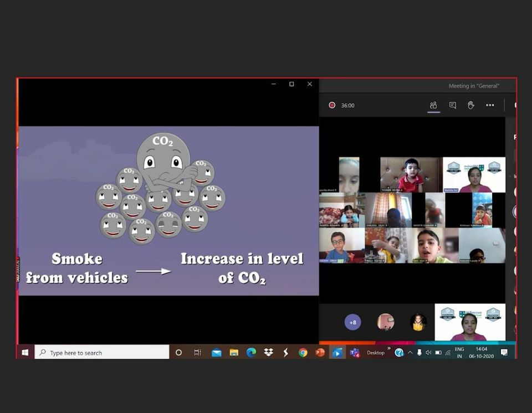Close the slide player window
The width and height of the screenshot is (532, 413).
click(310, 84)
